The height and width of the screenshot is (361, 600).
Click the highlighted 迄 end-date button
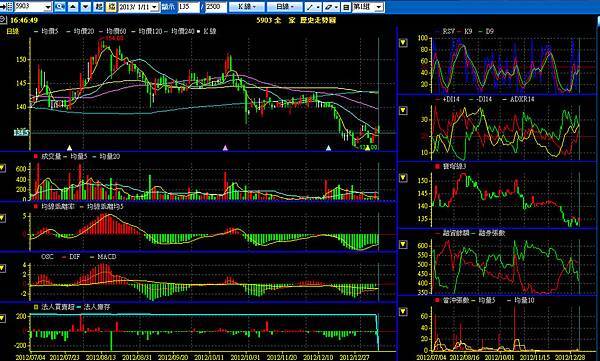click(x=111, y=7)
